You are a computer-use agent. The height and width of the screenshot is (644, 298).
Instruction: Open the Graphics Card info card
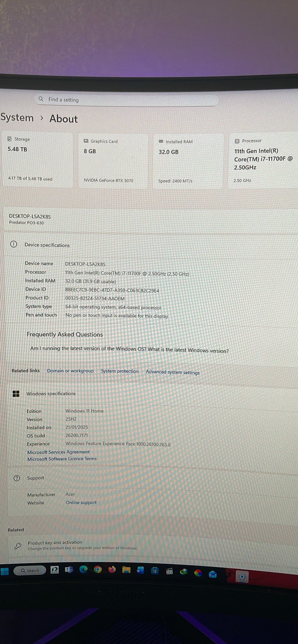click(x=113, y=161)
